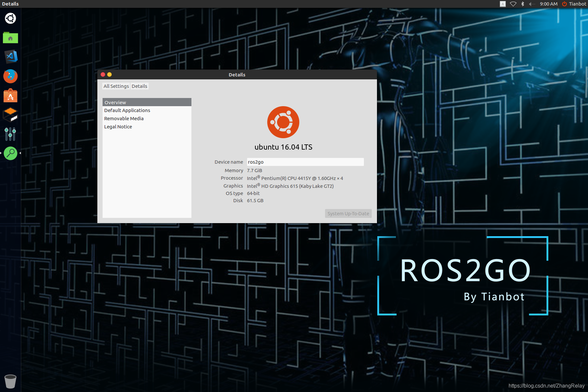Launch Firefox browser from dock
Viewport: 588px width, 392px height.
pos(10,76)
